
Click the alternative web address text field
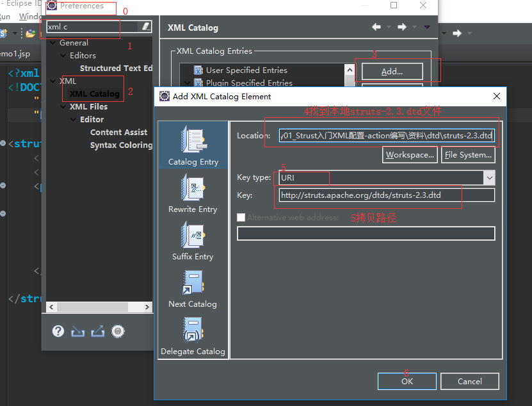click(x=366, y=234)
